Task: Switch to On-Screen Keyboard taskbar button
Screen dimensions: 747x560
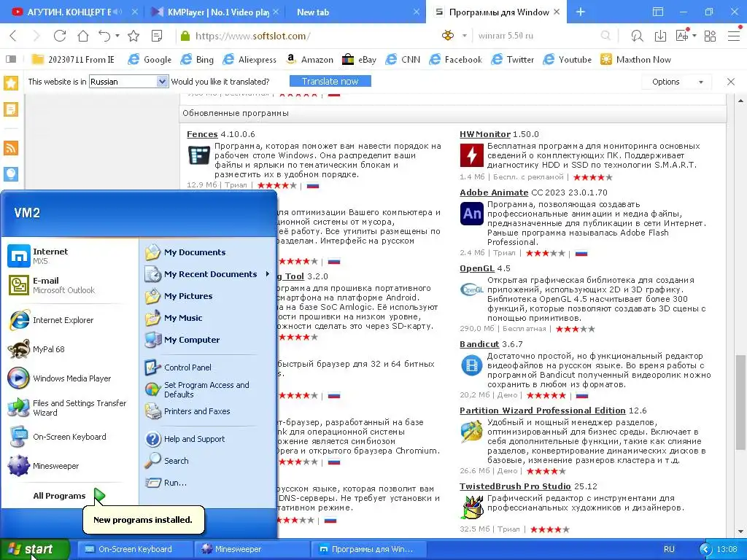Action: click(x=136, y=549)
